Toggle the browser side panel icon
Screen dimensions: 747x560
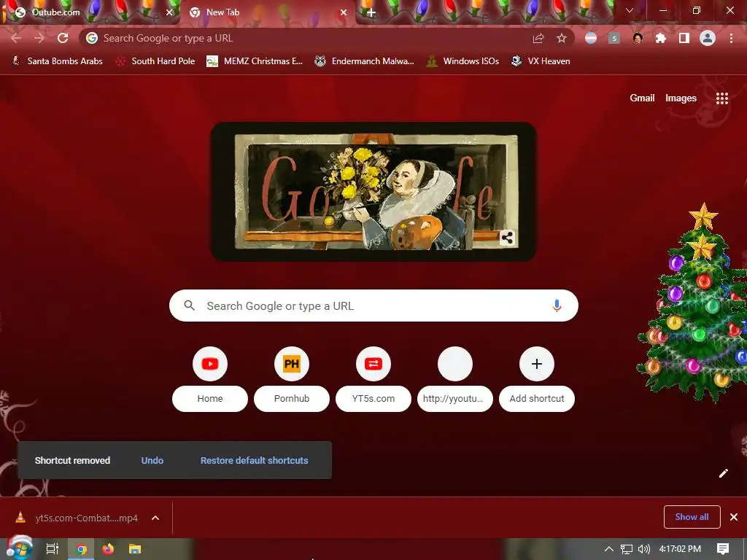click(684, 38)
